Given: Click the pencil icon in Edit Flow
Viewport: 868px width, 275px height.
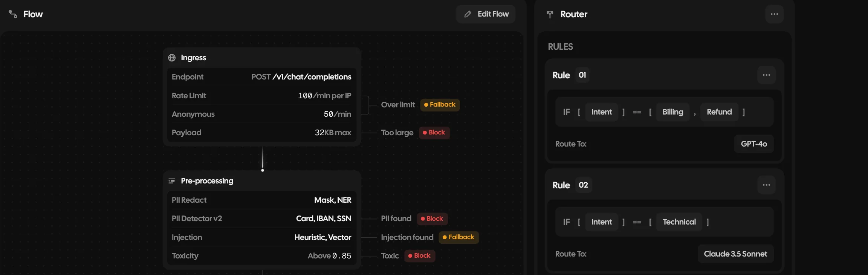Looking at the screenshot, I should (x=468, y=14).
